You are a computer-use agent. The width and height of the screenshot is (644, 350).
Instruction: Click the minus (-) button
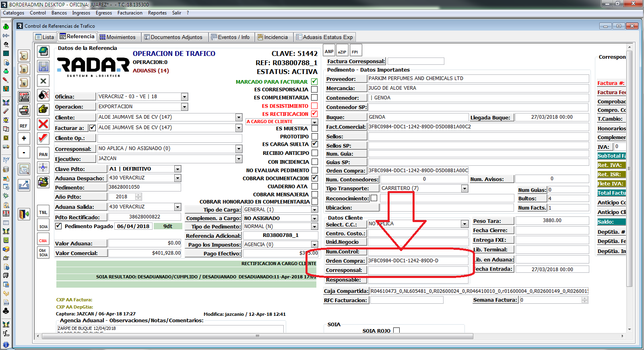pyautogui.click(x=24, y=152)
